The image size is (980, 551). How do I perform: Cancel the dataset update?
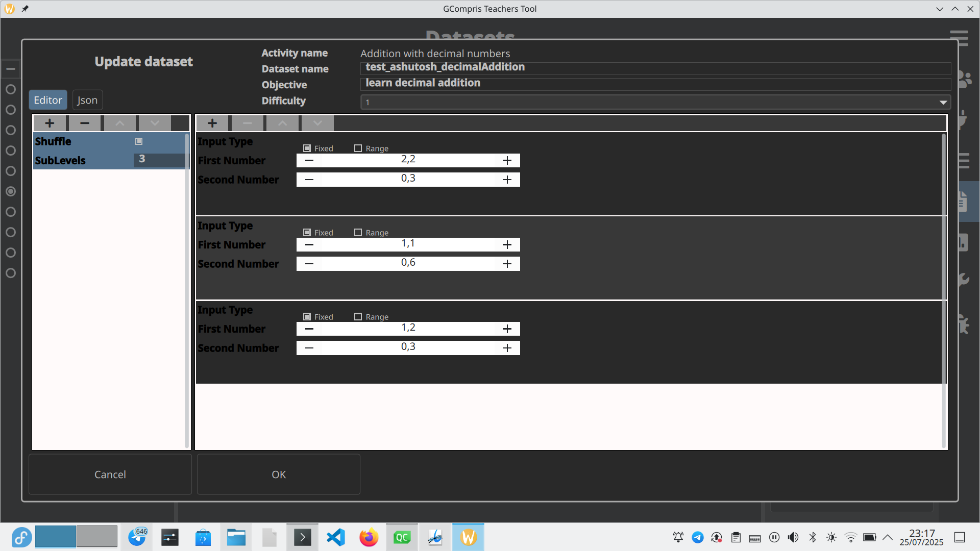(110, 474)
